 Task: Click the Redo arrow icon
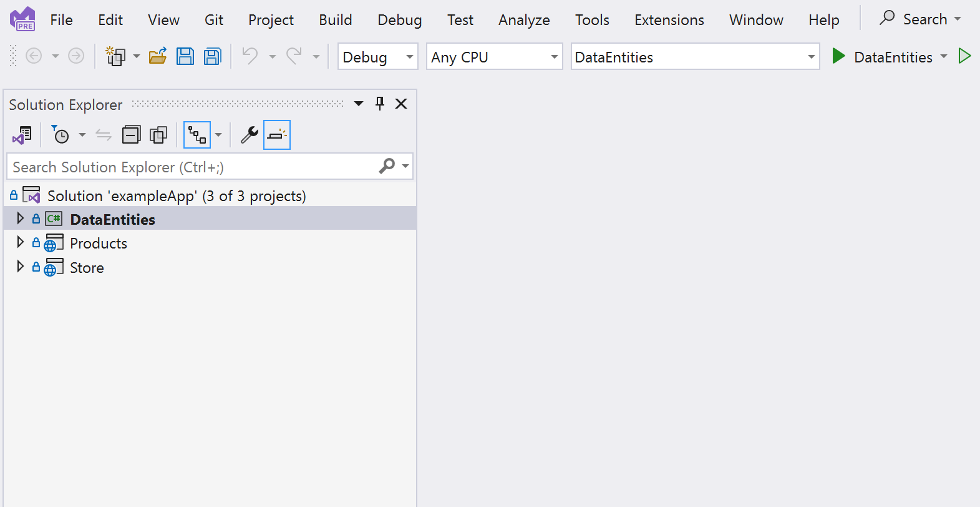click(294, 56)
